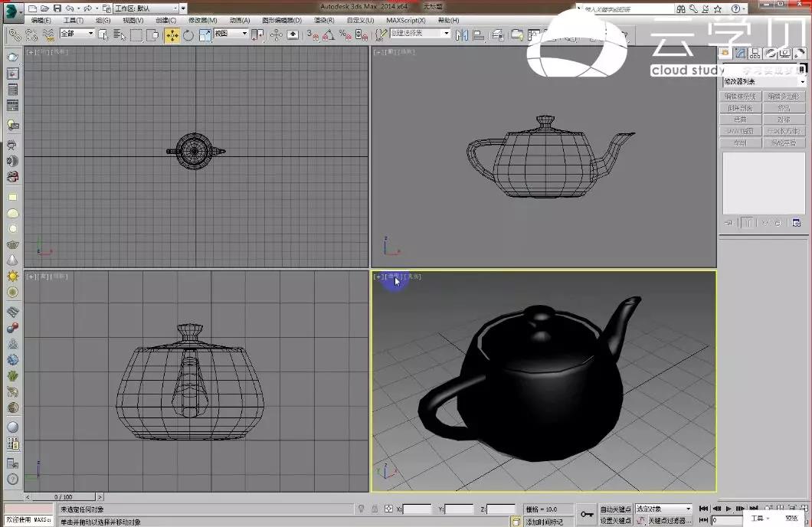Viewport: 812px width, 527px height.
Task: Click the Bind to Space Warp icon
Action: [x=48, y=34]
